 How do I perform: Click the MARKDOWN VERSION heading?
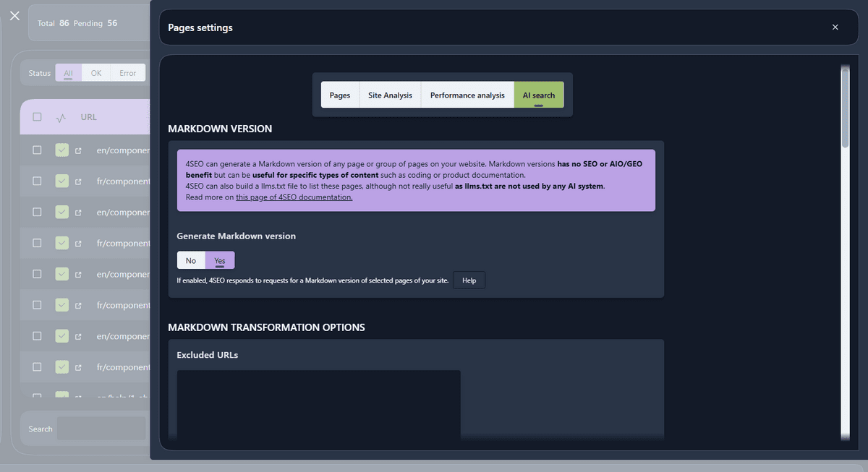pos(220,129)
